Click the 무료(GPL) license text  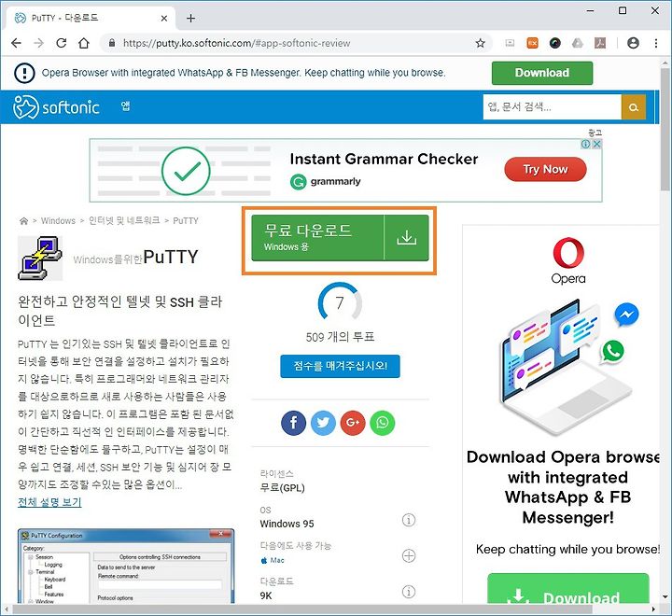click(282, 488)
